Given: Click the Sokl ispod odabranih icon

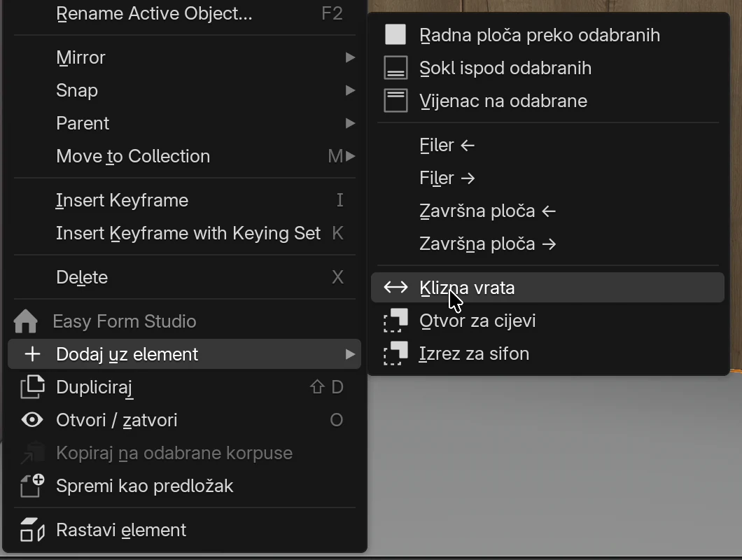Looking at the screenshot, I should (x=395, y=68).
